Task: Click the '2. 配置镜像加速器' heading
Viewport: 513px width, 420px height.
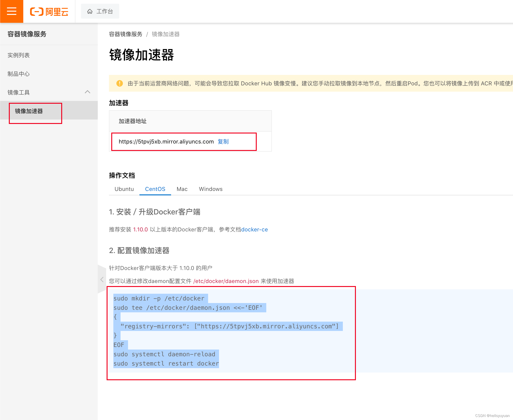Action: [x=139, y=250]
